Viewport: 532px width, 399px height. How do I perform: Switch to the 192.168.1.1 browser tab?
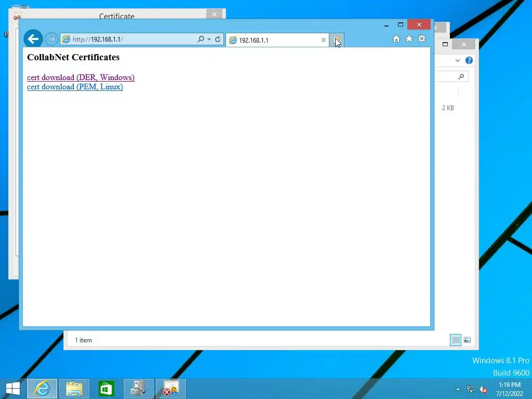277,40
